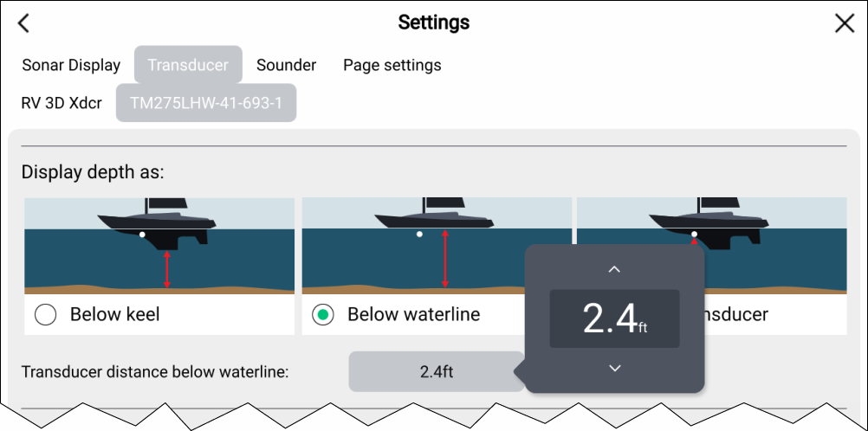Select the Transducer tab
Image resolution: width=868 pixels, height=431 pixels.
pos(188,65)
